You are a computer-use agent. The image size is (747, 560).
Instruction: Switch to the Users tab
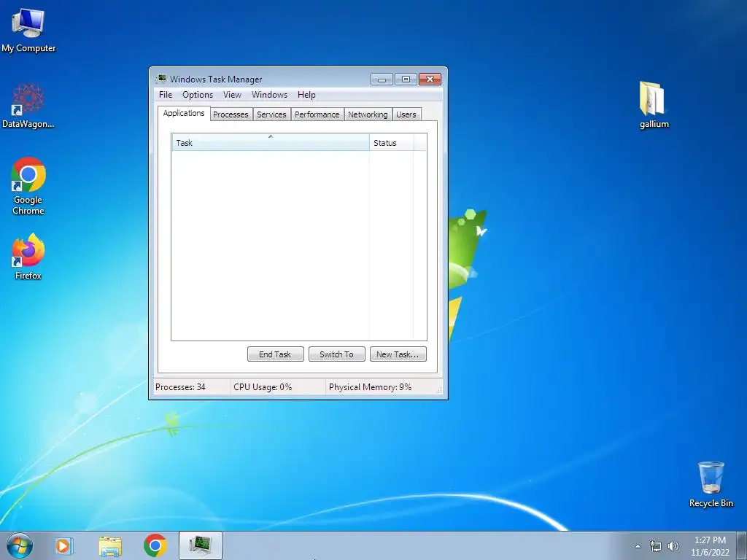pyautogui.click(x=406, y=114)
